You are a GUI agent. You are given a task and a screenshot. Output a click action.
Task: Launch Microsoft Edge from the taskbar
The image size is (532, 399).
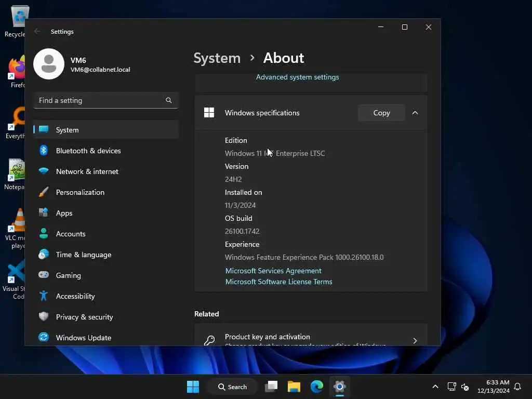[316, 387]
